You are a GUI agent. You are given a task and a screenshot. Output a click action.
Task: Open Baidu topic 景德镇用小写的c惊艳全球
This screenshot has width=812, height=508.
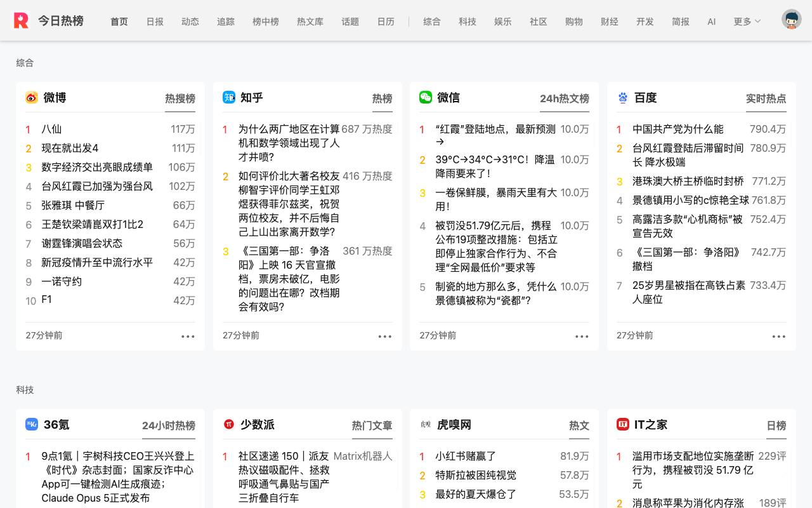pos(691,200)
